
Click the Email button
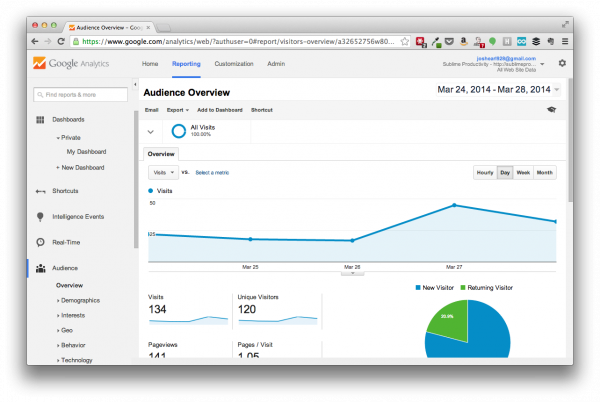pyautogui.click(x=152, y=110)
